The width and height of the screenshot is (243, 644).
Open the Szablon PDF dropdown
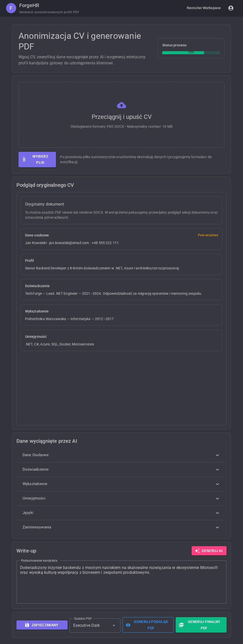pyautogui.click(x=95, y=625)
